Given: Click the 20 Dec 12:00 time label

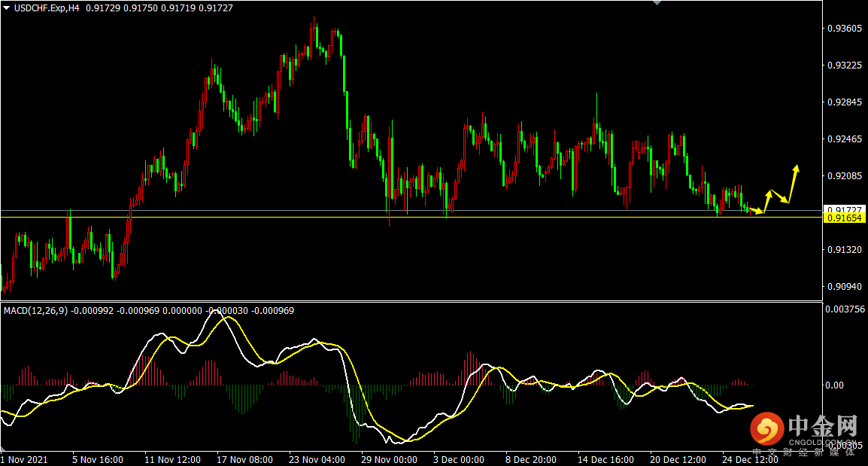Looking at the screenshot, I should click(678, 460).
